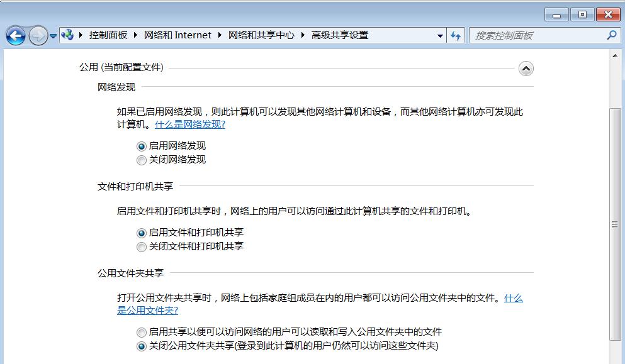625x364 pixels.
Task: Select 启用网络发现 radio button
Action: pyautogui.click(x=141, y=145)
